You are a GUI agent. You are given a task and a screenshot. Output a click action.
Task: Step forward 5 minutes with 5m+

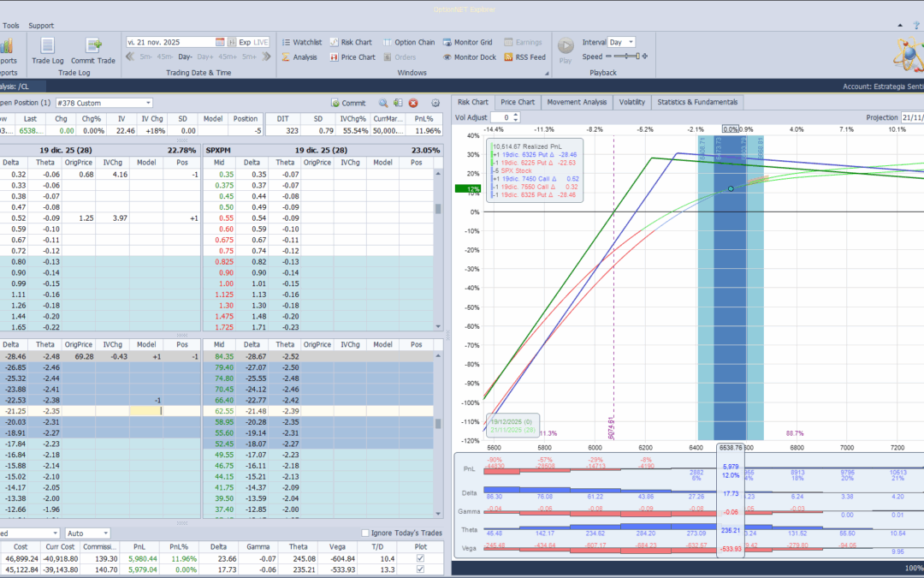pos(249,57)
